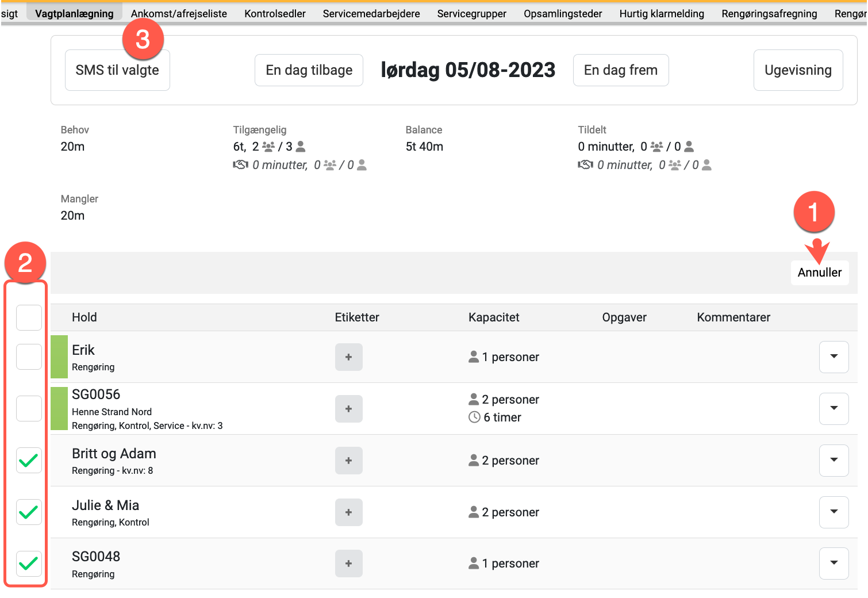Open the Ankomst/afrejseliste tab

click(179, 13)
